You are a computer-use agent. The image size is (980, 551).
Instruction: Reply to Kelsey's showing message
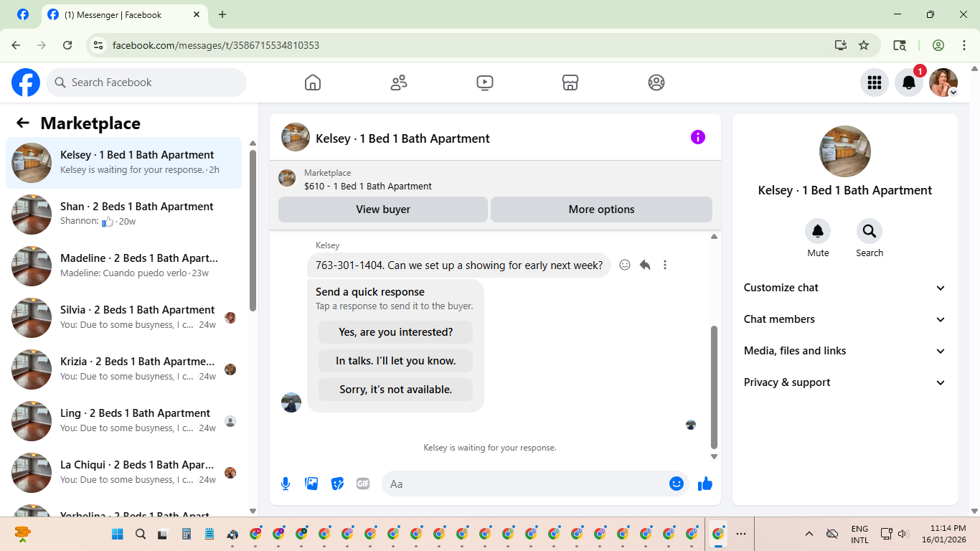(x=645, y=265)
